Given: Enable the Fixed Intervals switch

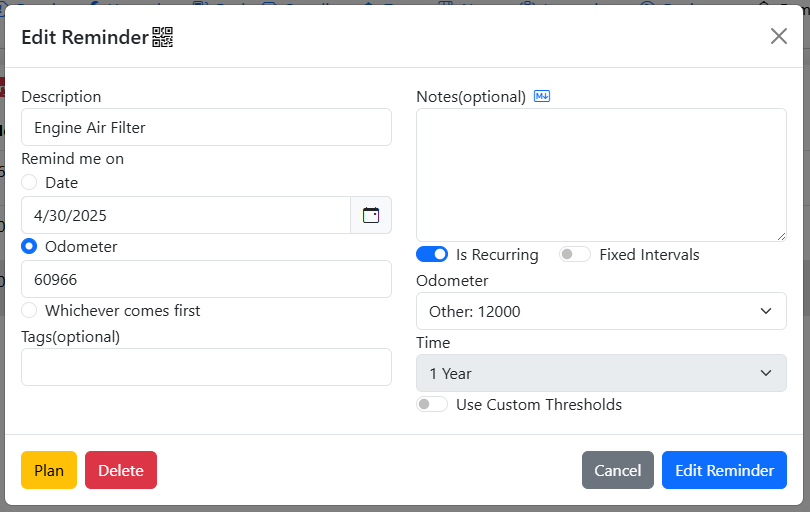Looking at the screenshot, I should pos(575,254).
